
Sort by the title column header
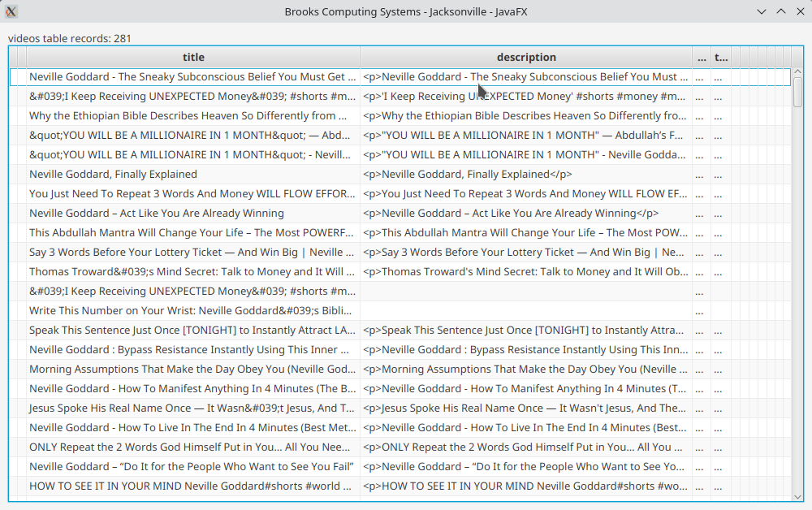pos(193,58)
